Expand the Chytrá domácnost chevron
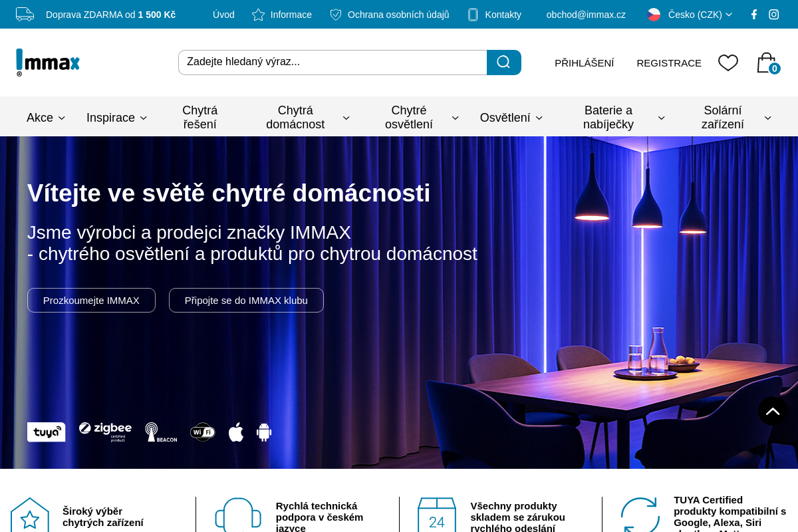The width and height of the screenshot is (798, 532). 346,118
